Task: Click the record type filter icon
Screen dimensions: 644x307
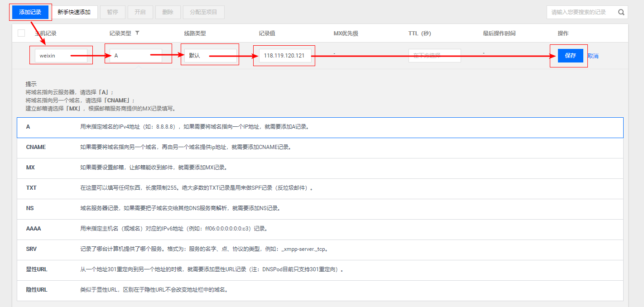Action: (137, 33)
